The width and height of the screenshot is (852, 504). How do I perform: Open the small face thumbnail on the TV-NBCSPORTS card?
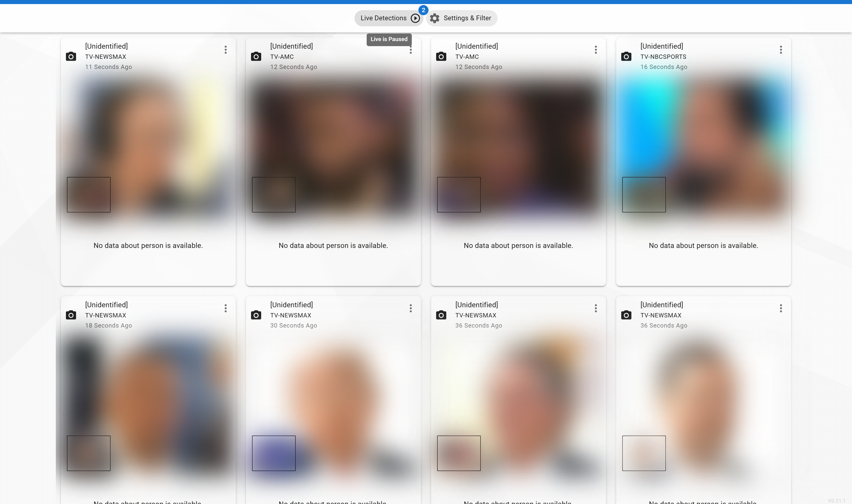[644, 195]
